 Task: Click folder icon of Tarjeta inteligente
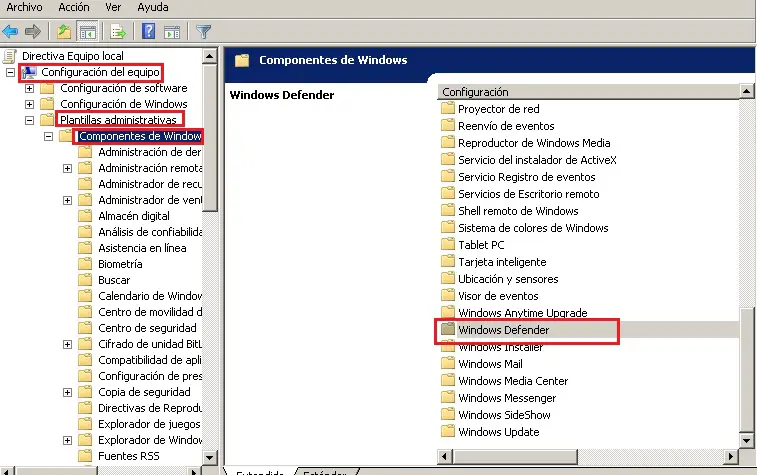(448, 261)
